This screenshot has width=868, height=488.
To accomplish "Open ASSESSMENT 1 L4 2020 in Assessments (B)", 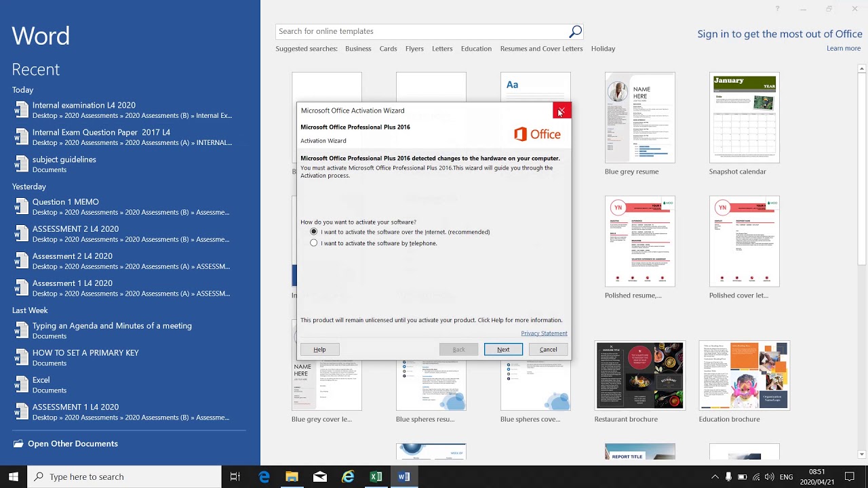I will pyautogui.click(x=129, y=411).
